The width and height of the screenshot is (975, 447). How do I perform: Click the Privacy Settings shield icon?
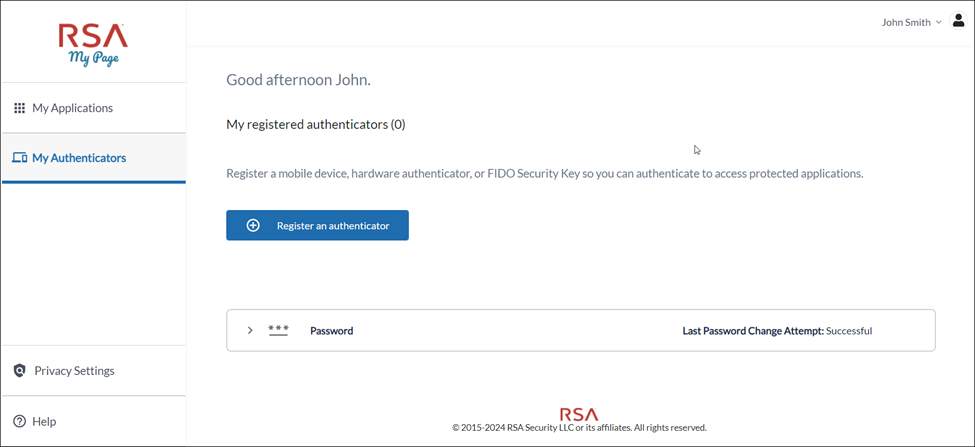coord(19,371)
